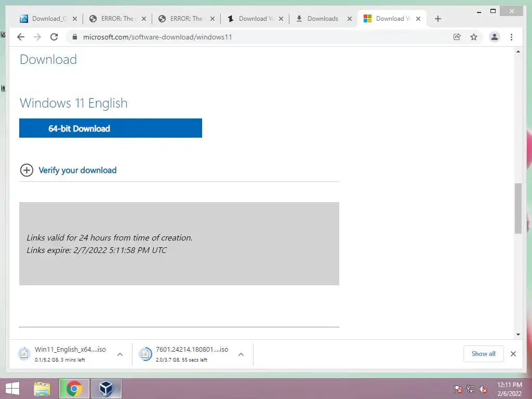The height and width of the screenshot is (399, 532).
Task: Click the Windows 11 English heading
Action: [x=74, y=103]
